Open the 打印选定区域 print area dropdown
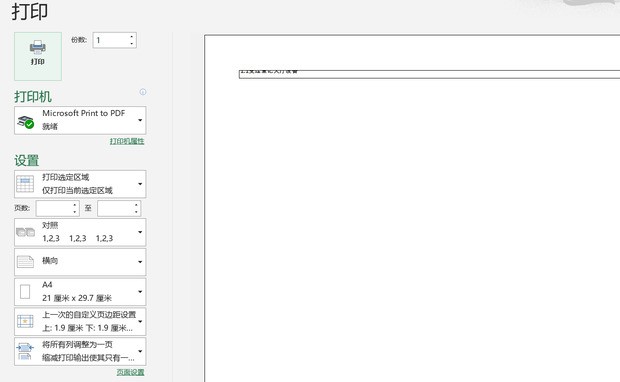 [80, 184]
